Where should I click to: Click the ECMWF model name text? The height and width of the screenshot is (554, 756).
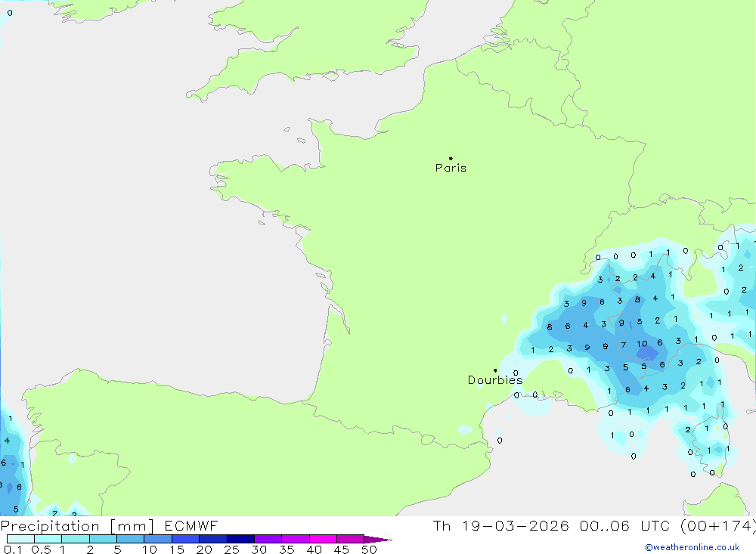(x=191, y=526)
